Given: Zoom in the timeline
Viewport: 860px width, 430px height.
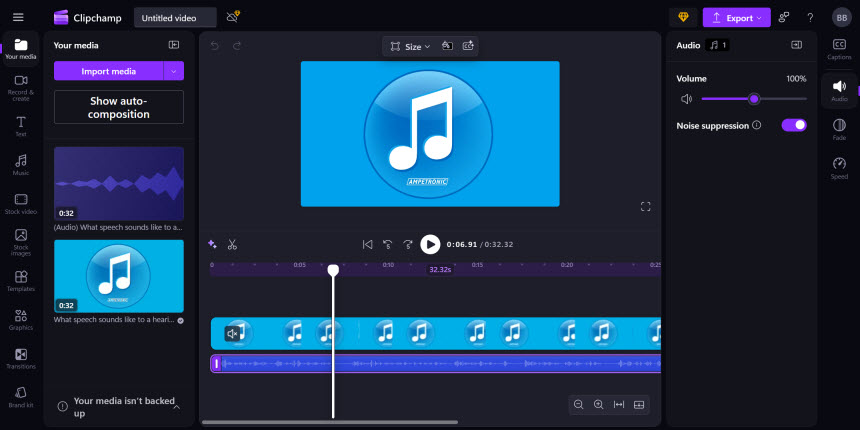Looking at the screenshot, I should pos(598,405).
